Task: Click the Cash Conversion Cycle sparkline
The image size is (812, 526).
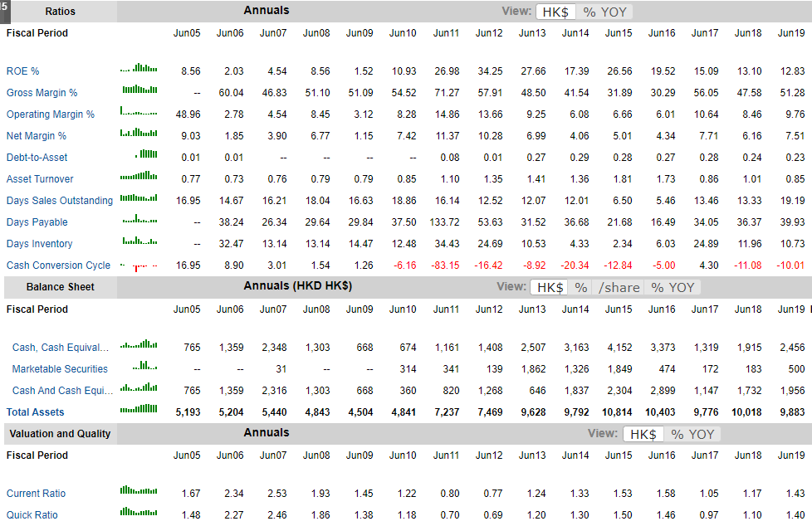Action: coord(139,266)
